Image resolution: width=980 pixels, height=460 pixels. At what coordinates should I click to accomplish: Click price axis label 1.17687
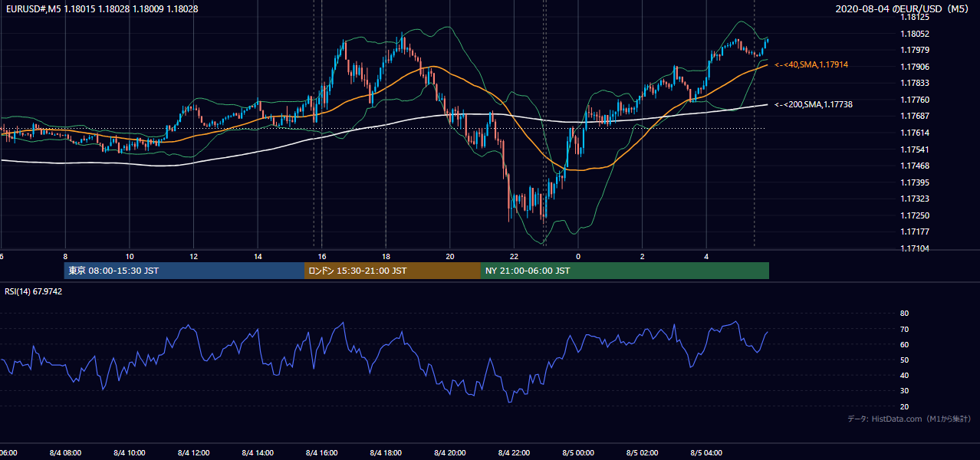point(916,116)
